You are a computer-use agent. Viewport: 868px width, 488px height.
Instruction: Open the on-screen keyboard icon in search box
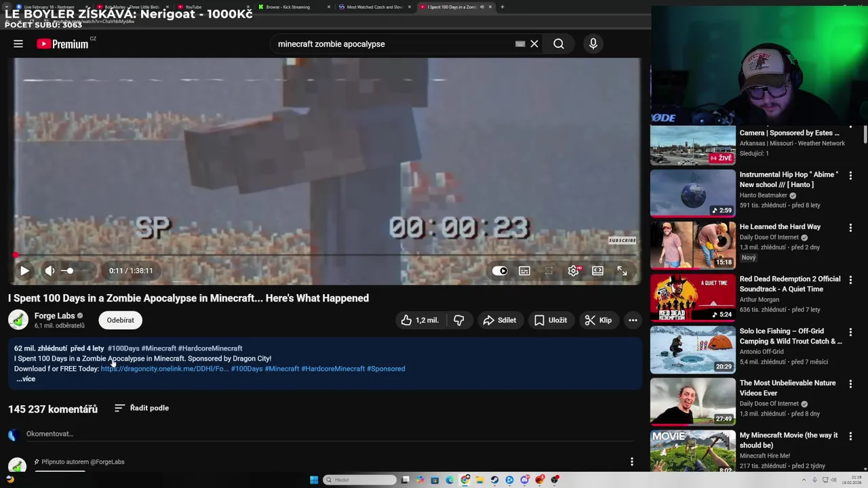coord(520,44)
